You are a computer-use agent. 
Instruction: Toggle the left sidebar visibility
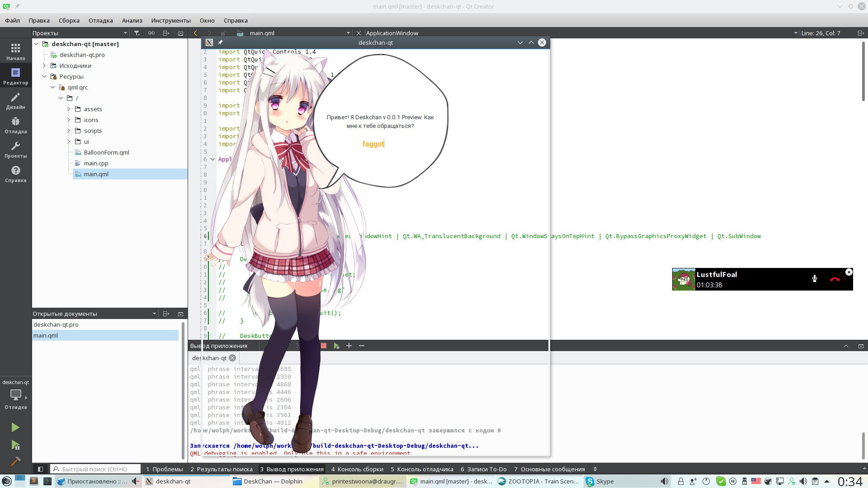40,469
